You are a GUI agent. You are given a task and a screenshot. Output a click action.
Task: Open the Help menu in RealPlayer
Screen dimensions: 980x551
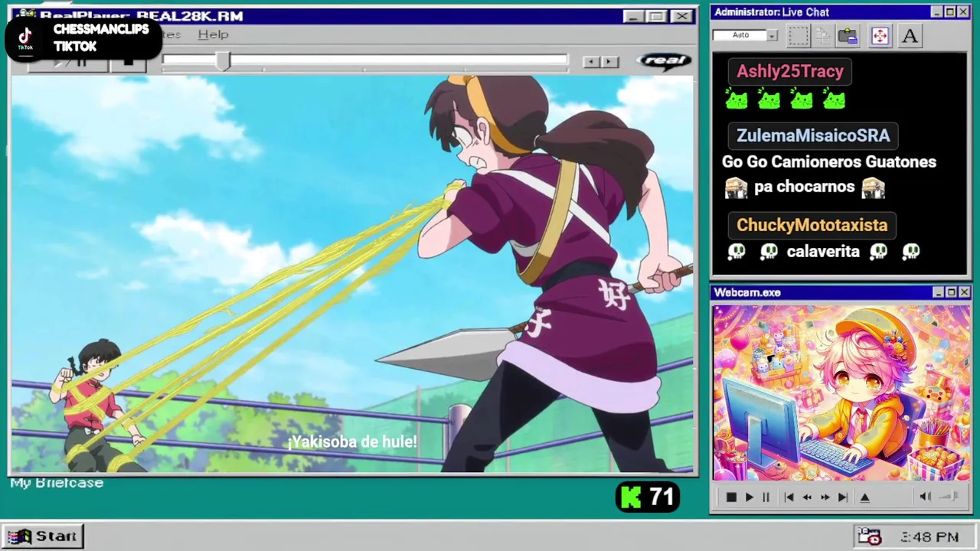coord(213,34)
